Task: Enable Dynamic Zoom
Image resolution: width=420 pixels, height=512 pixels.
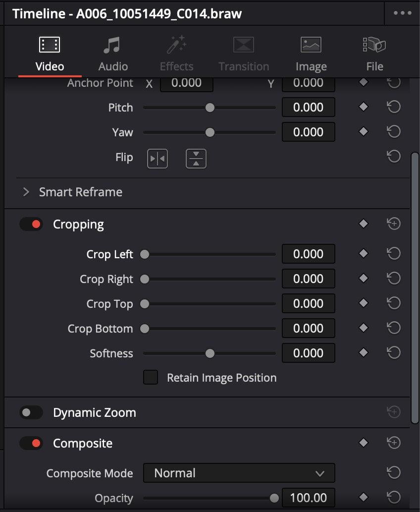Action: click(31, 412)
